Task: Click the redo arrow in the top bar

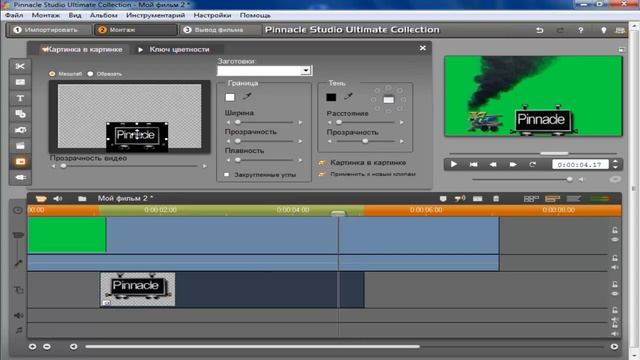Action: (x=560, y=30)
